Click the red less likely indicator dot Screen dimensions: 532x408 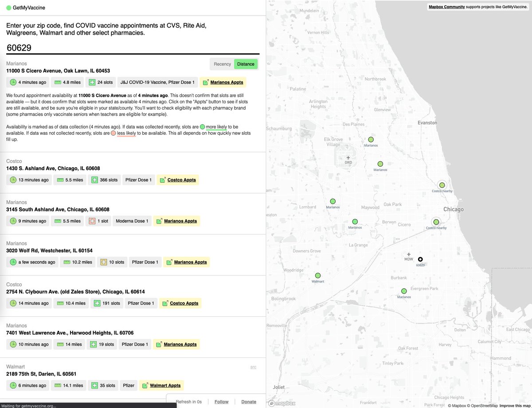(113, 133)
